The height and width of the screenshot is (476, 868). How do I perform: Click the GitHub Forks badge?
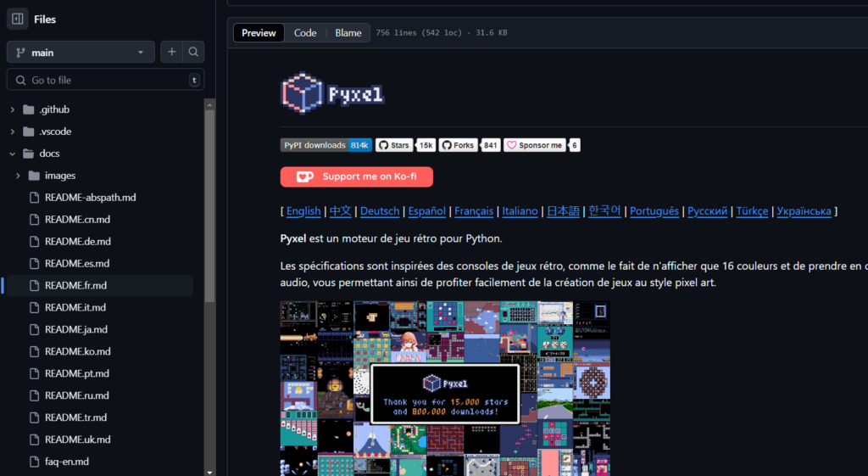click(x=458, y=145)
